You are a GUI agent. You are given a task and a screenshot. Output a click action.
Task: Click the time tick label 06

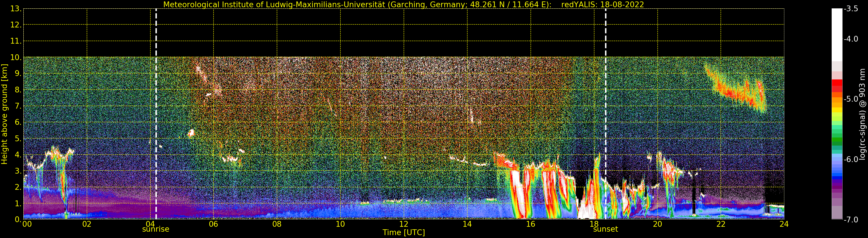click(214, 224)
